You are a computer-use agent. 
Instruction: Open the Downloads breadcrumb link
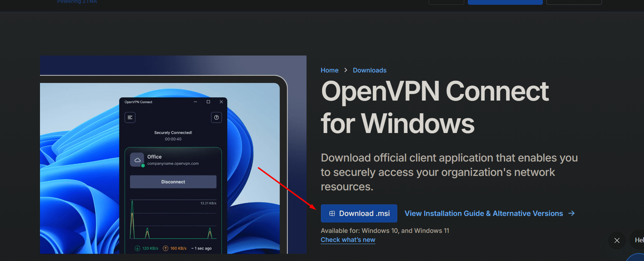[370, 70]
